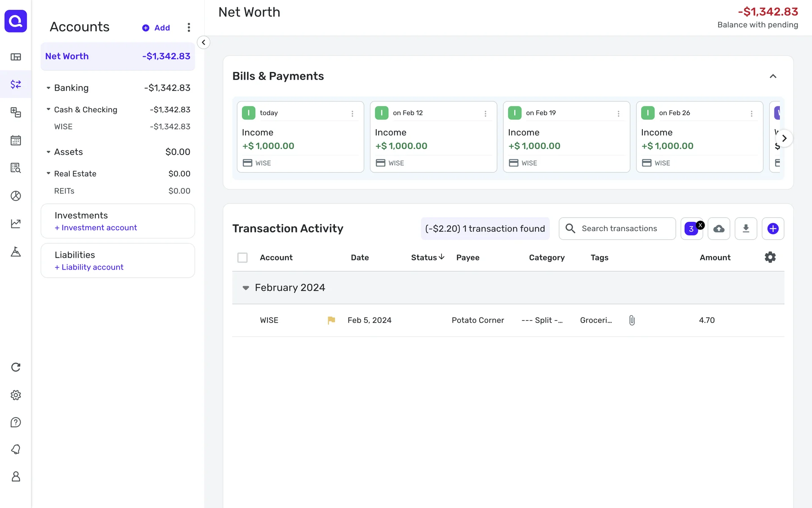Click the paperclip attachment icon

click(x=632, y=320)
